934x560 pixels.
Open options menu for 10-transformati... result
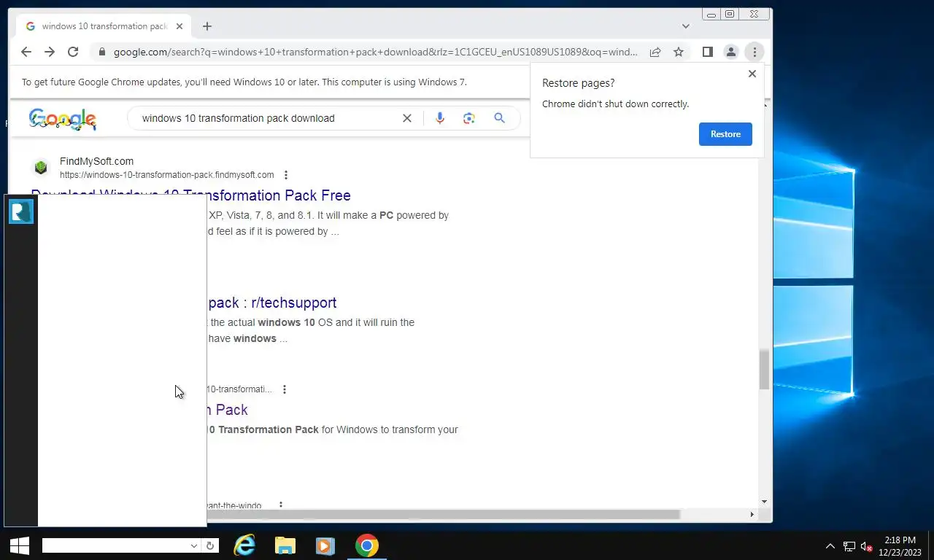pyautogui.click(x=285, y=389)
